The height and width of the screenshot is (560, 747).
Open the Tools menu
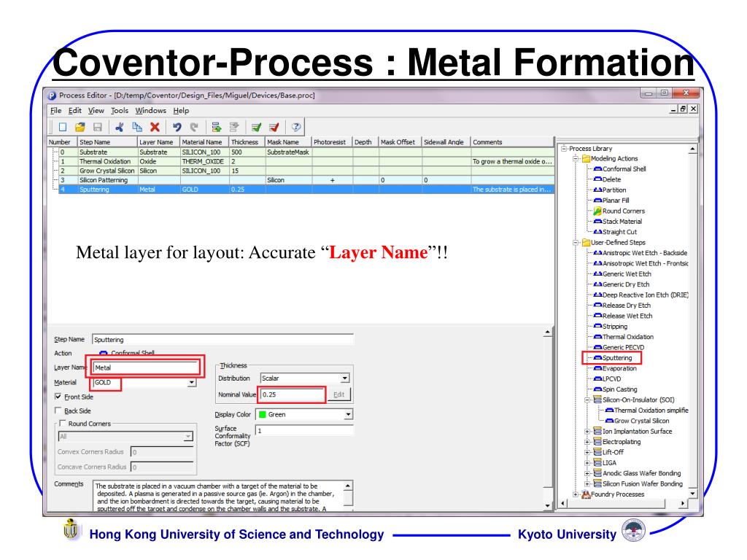[120, 111]
